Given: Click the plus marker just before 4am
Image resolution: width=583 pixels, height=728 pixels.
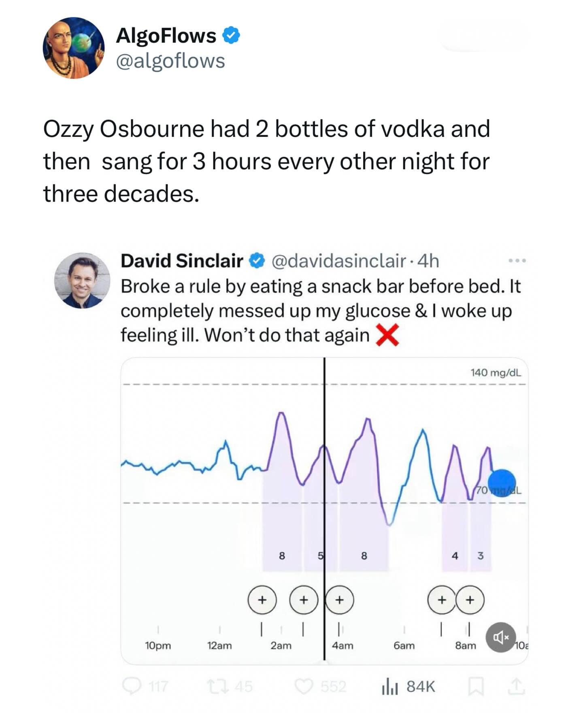Looking at the screenshot, I should (x=339, y=600).
